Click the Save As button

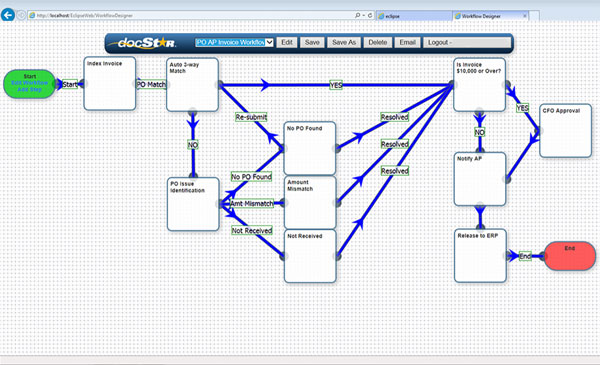(344, 42)
